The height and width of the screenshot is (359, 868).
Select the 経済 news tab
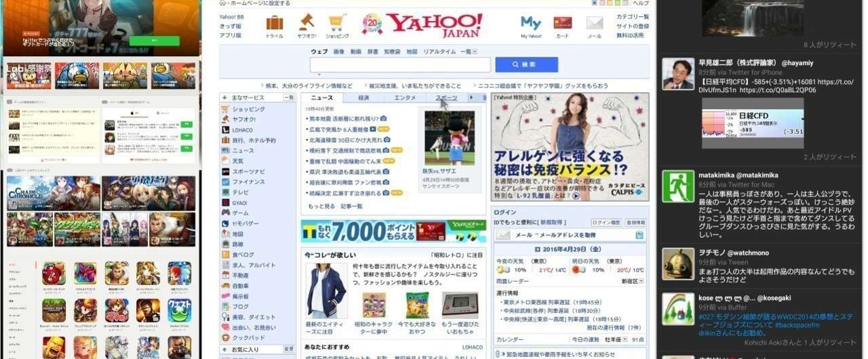363,98
